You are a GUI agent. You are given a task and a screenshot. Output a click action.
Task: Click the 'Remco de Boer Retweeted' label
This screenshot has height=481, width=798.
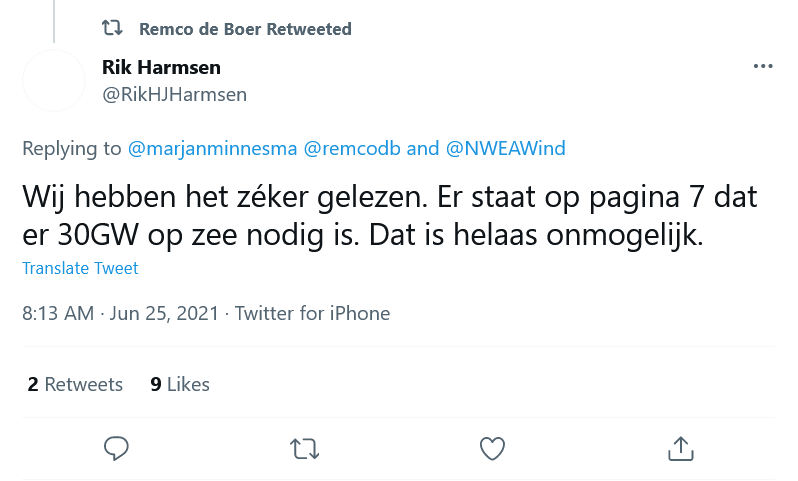[x=245, y=29]
